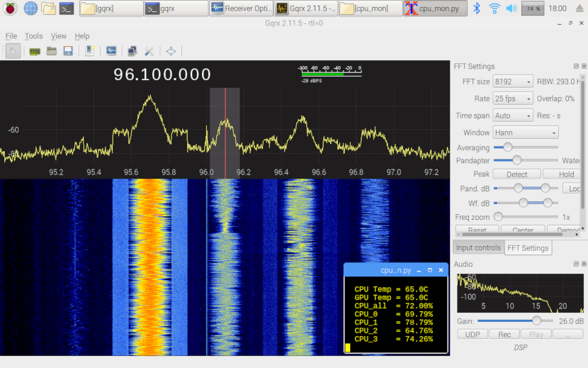
Task: Click the load settings folder icon
Action: pyautogui.click(x=52, y=51)
